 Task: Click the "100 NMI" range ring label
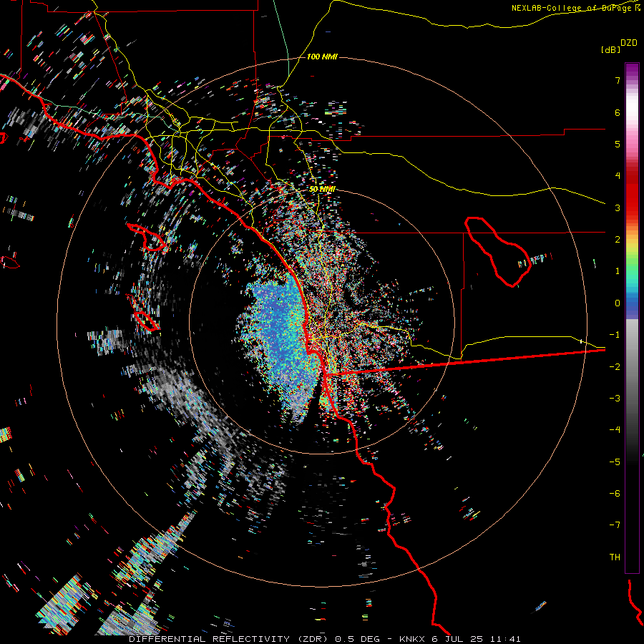[x=322, y=57]
